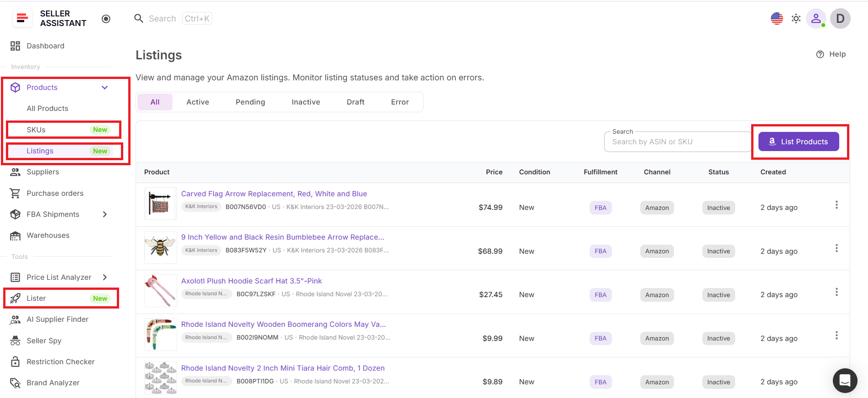Open All Products
The height and width of the screenshot is (398, 868).
(x=47, y=108)
